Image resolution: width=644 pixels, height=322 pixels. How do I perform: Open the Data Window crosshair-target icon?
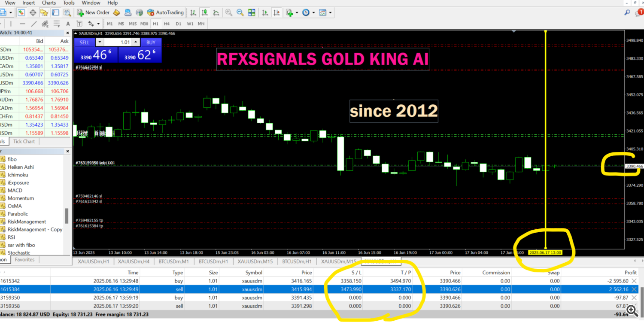click(x=33, y=12)
